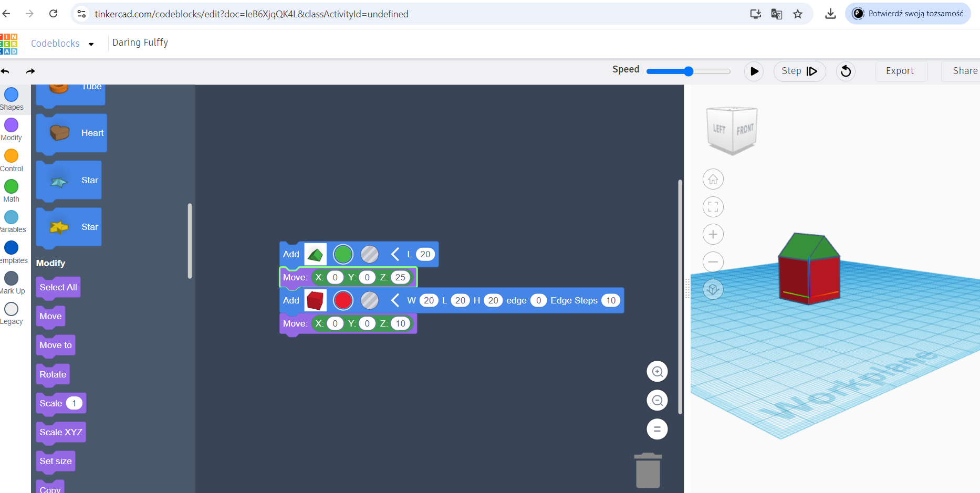Image resolution: width=980 pixels, height=493 pixels.
Task: Open the Shapes category
Action: [x=12, y=99]
